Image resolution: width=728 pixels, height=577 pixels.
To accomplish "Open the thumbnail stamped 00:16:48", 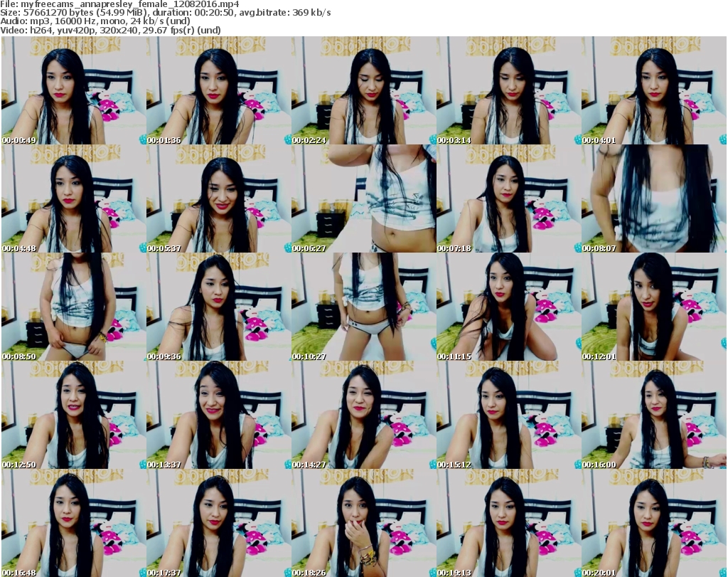I will point(73,524).
